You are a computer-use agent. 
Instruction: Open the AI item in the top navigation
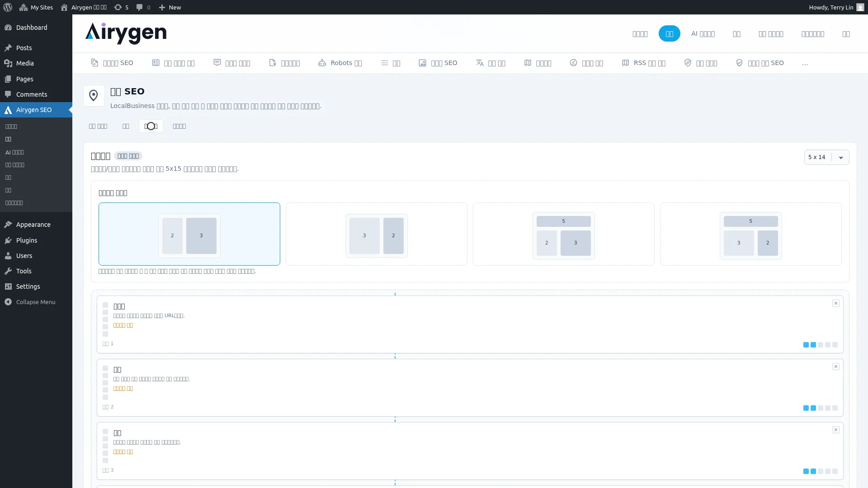(703, 33)
